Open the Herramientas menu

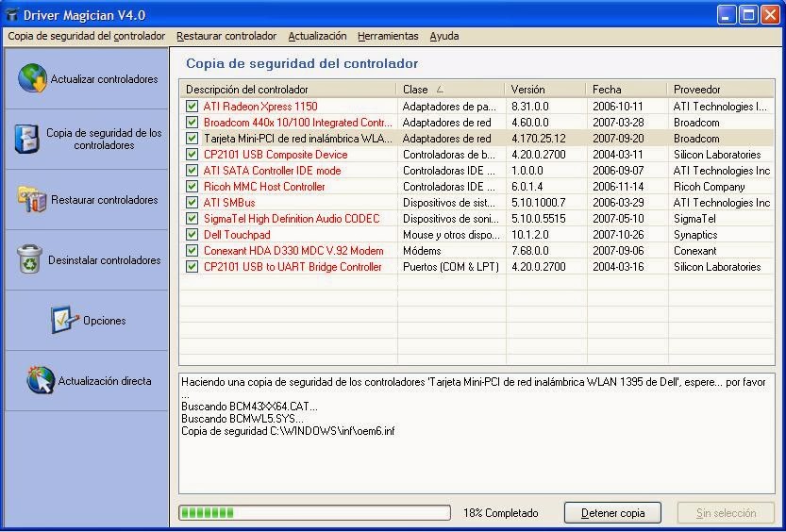pyautogui.click(x=388, y=36)
